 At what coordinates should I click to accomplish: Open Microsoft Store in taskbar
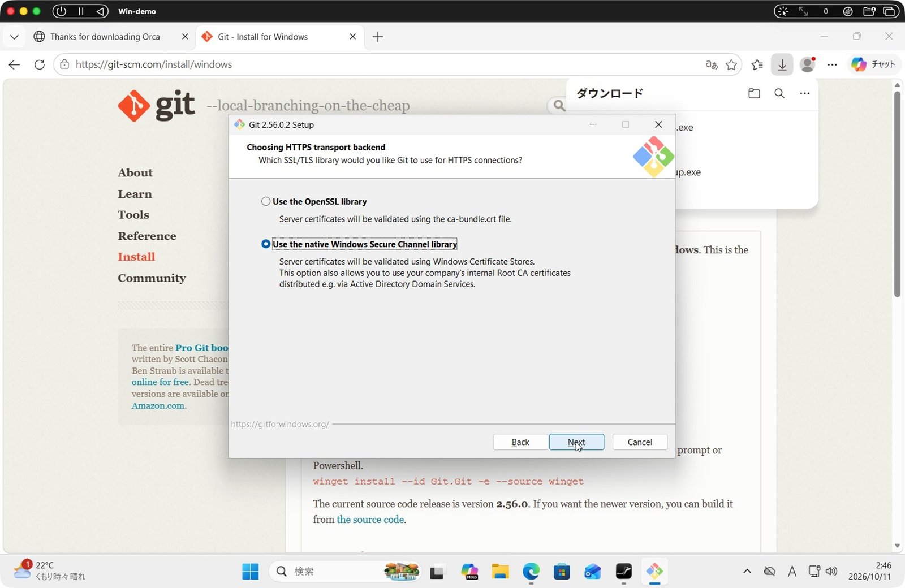[x=562, y=572]
